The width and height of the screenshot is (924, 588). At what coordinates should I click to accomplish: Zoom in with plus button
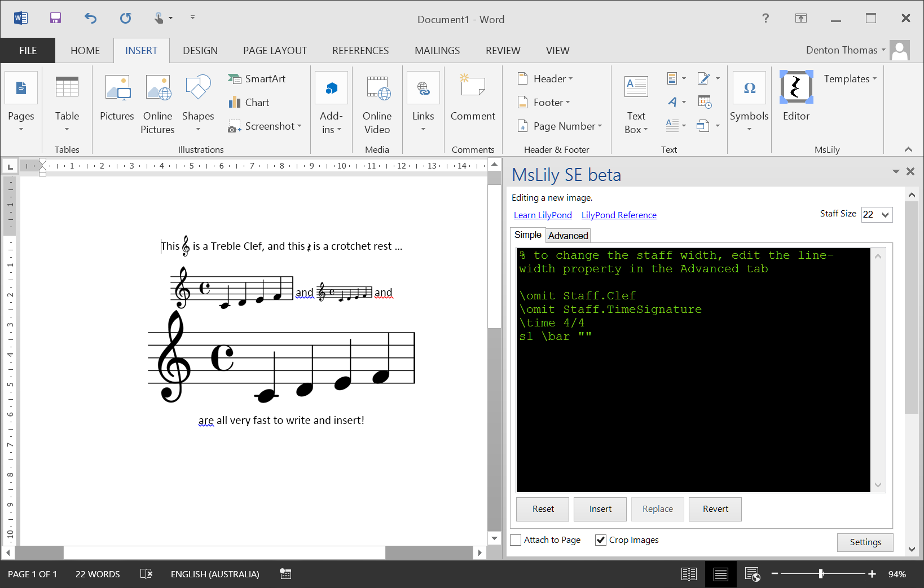(872, 574)
